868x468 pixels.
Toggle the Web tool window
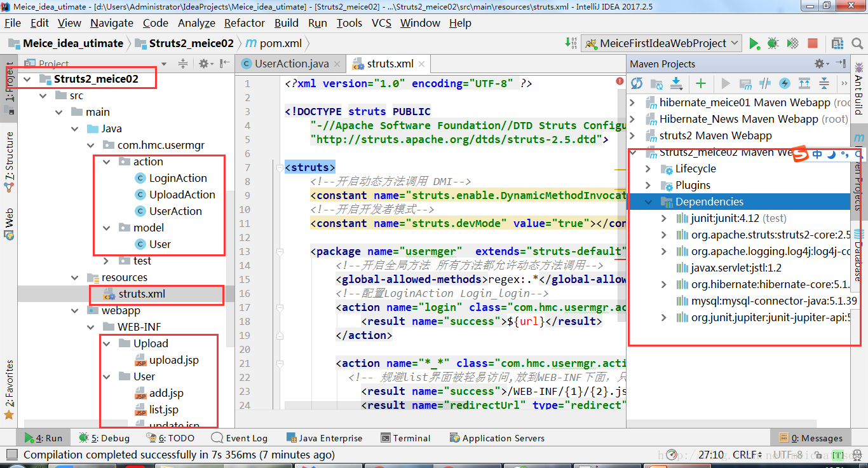click(x=9, y=225)
